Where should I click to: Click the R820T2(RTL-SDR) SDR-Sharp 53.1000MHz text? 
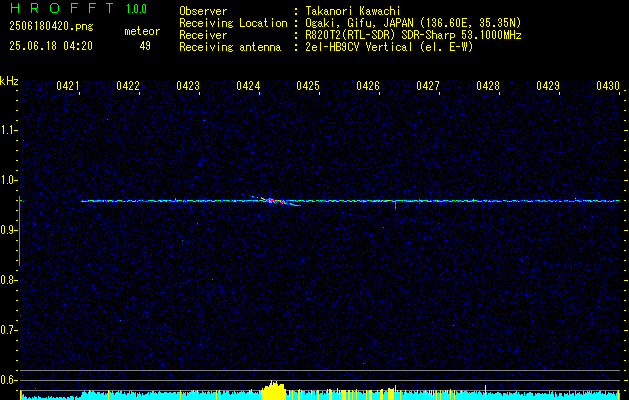coord(413,35)
